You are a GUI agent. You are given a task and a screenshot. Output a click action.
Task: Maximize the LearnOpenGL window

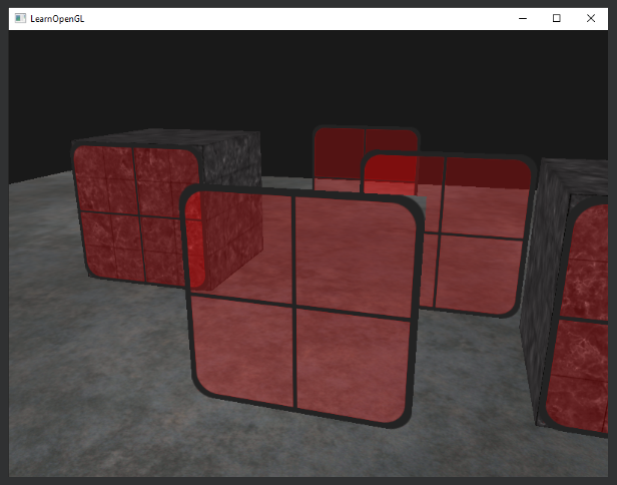pyautogui.click(x=556, y=18)
